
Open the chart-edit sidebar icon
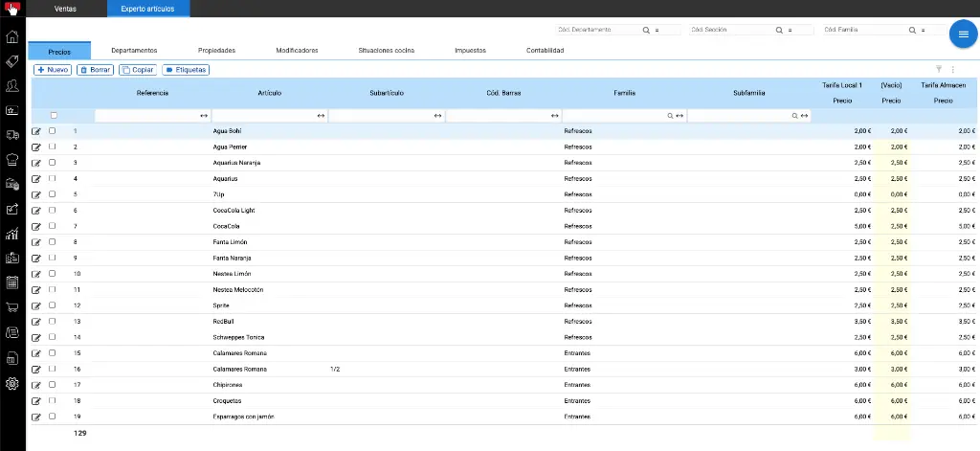(11, 209)
